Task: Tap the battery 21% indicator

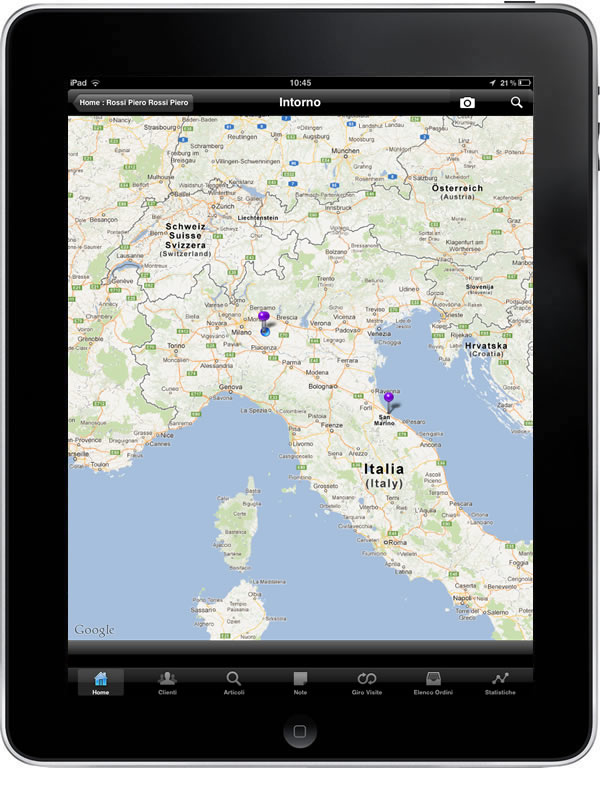Action: pyautogui.click(x=515, y=83)
